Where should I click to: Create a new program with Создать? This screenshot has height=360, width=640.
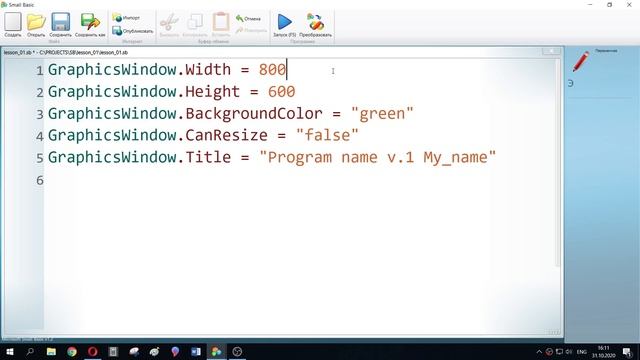(13, 24)
